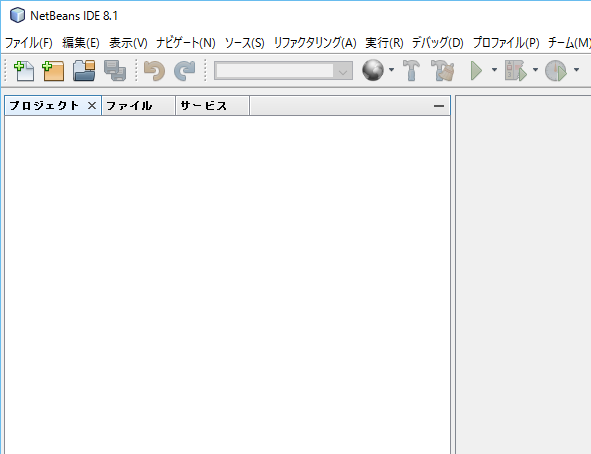The image size is (591, 454).
Task: Click the Clean and Build icon
Action: point(442,70)
